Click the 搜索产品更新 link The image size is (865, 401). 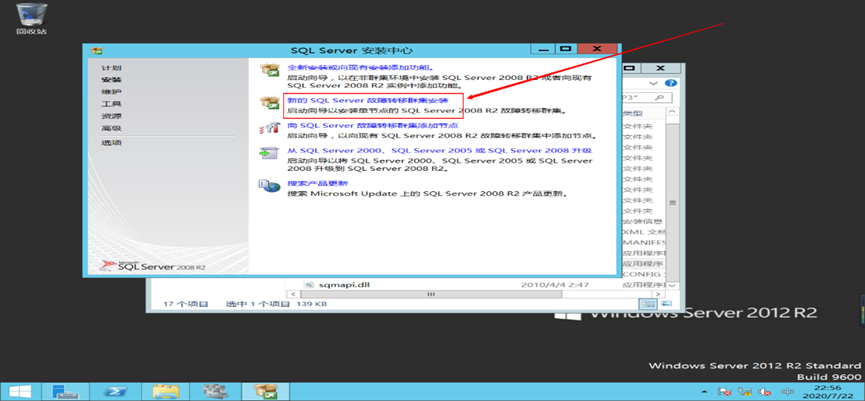point(317,183)
